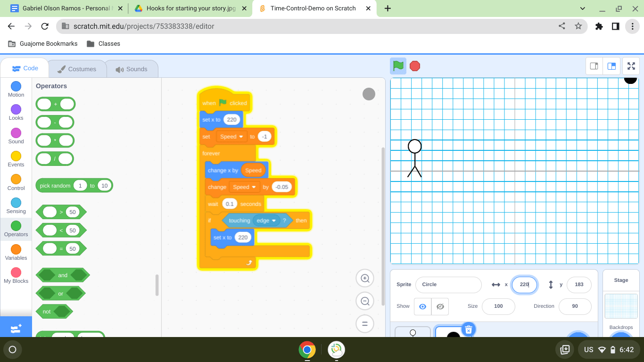Image resolution: width=644 pixels, height=362 pixels.
Task: Show the sprite using the eye icon
Action: (422, 306)
